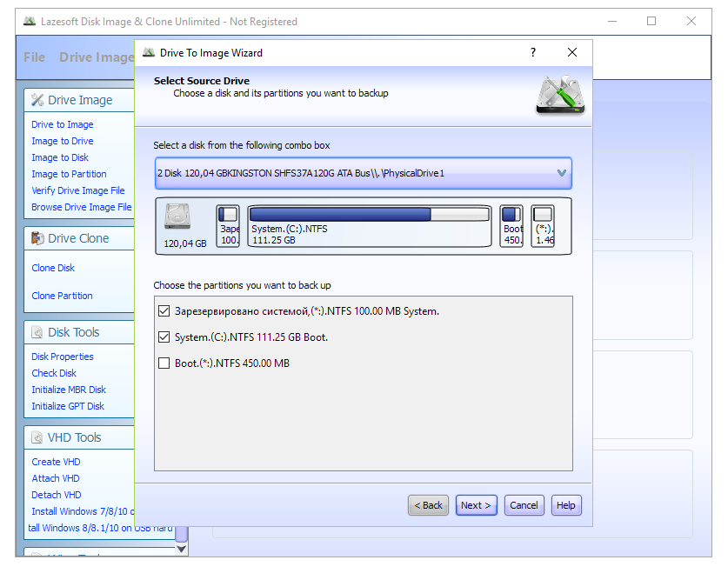Minimize the Lazesoft main window
The width and height of the screenshot is (728, 580).
pos(612,22)
